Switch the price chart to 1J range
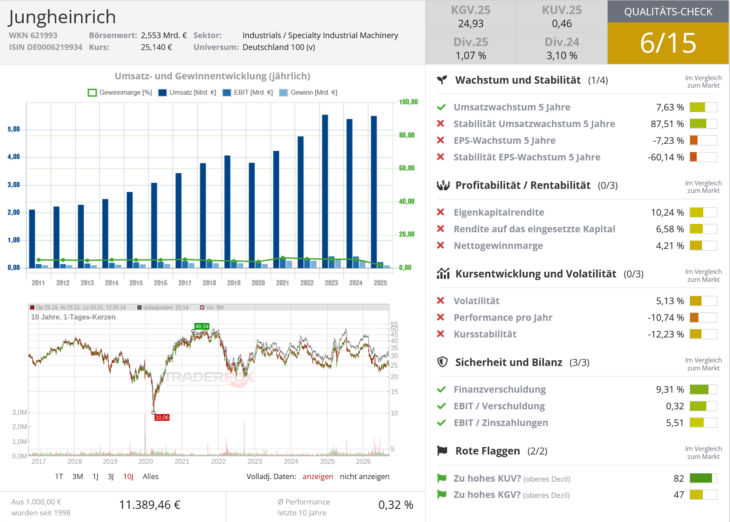Image resolution: width=730 pixels, height=522 pixels. point(95,476)
